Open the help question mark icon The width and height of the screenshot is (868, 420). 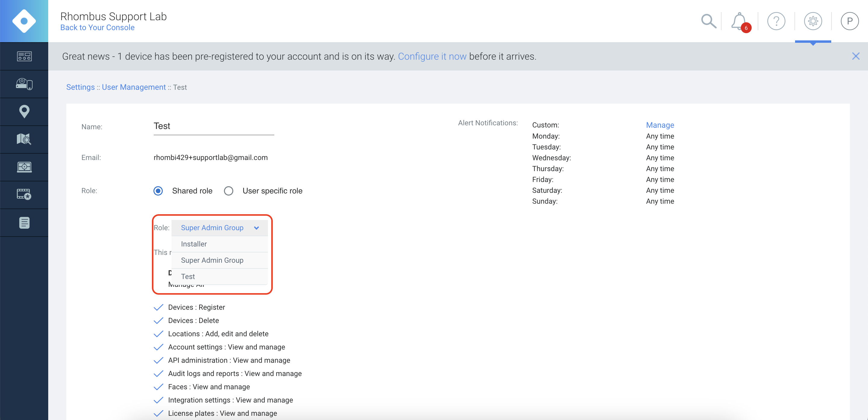click(x=776, y=21)
